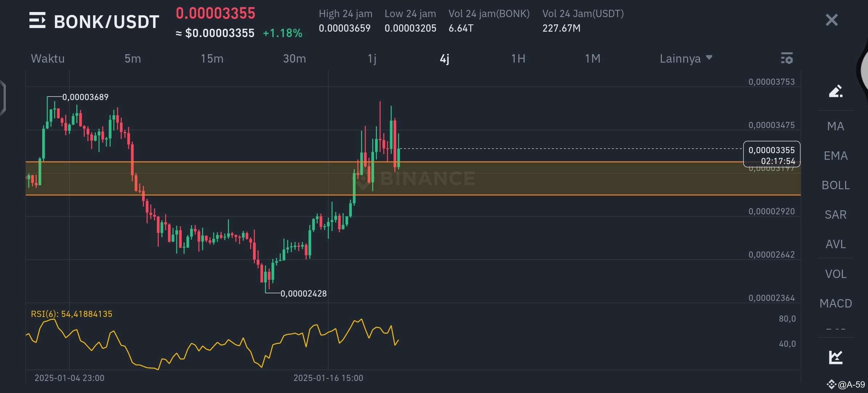Exit the chart with the X icon

[831, 20]
